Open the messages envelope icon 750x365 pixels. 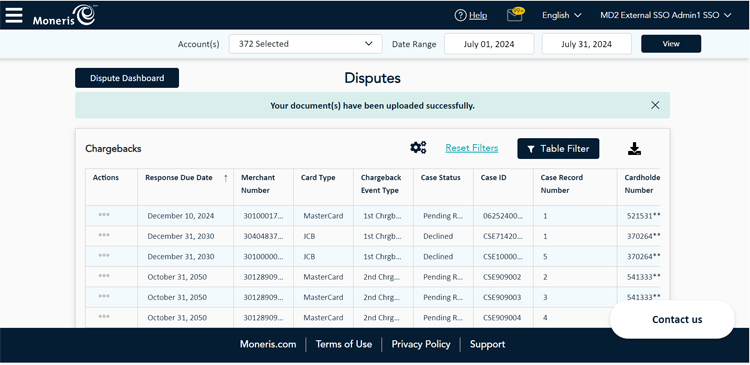[x=514, y=15]
